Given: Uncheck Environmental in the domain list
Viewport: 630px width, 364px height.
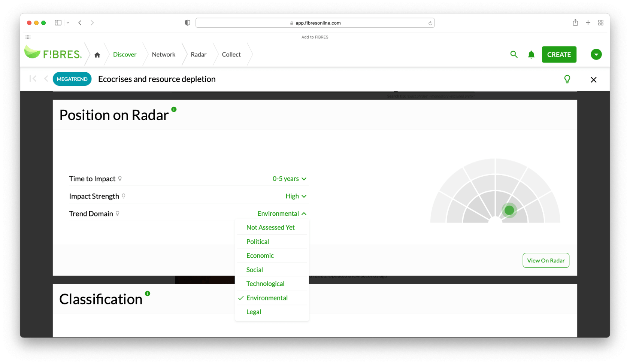Looking at the screenshot, I should point(267,298).
